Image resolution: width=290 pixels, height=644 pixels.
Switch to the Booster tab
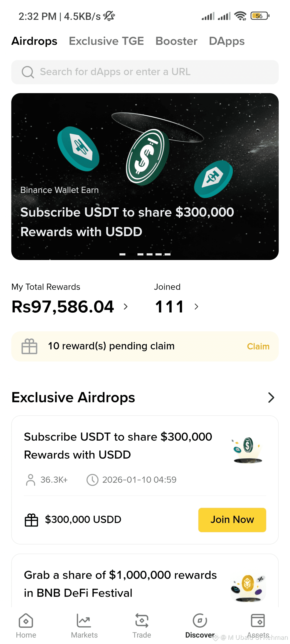176,41
